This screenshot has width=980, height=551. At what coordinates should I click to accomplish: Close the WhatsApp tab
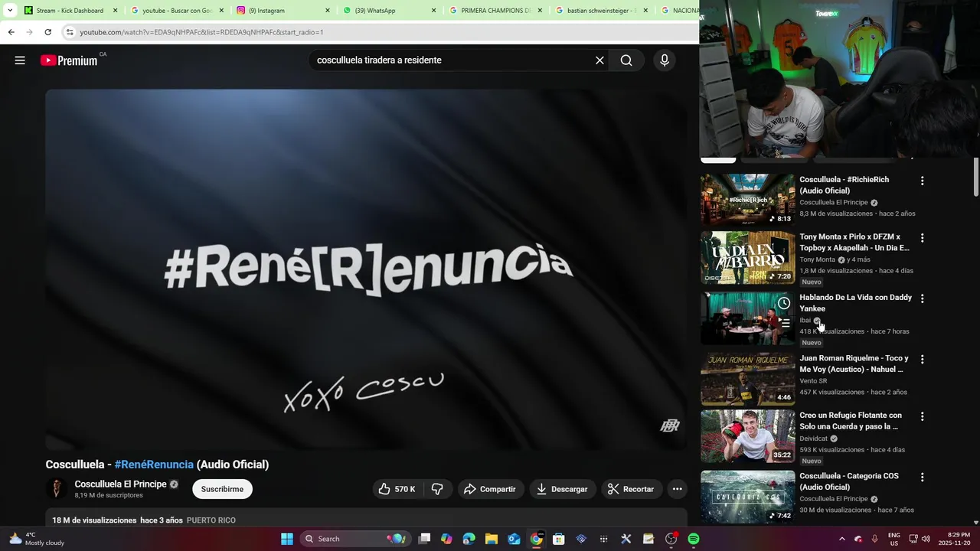pyautogui.click(x=433, y=11)
